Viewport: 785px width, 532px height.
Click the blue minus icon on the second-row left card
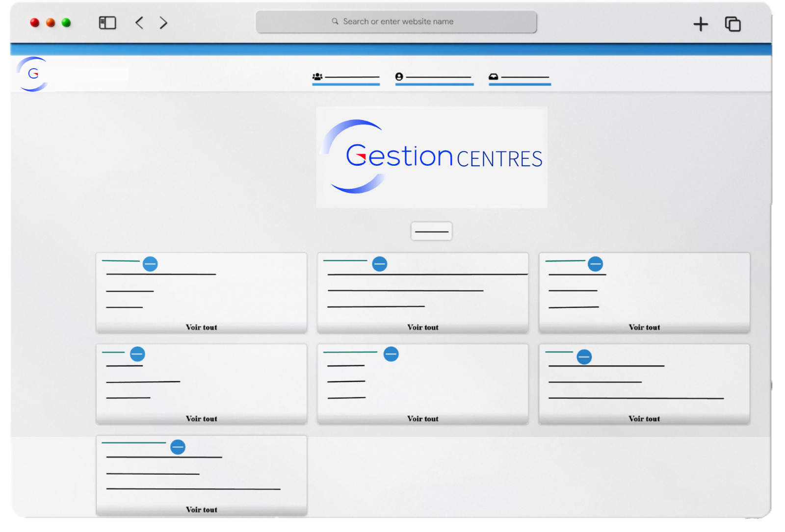click(x=137, y=354)
